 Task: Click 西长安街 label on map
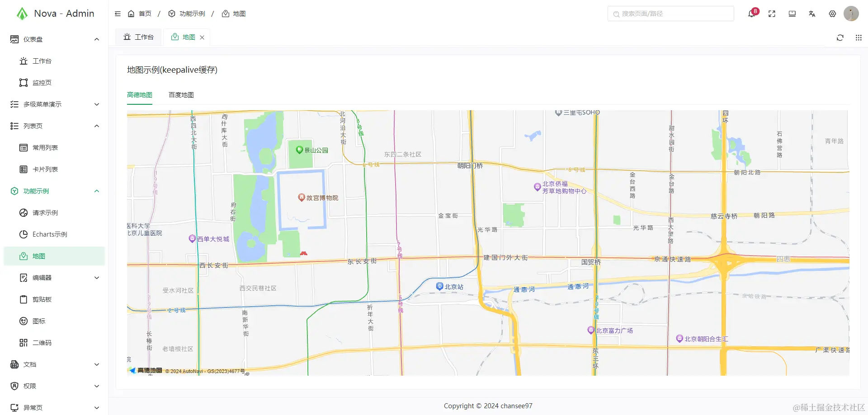[214, 266]
